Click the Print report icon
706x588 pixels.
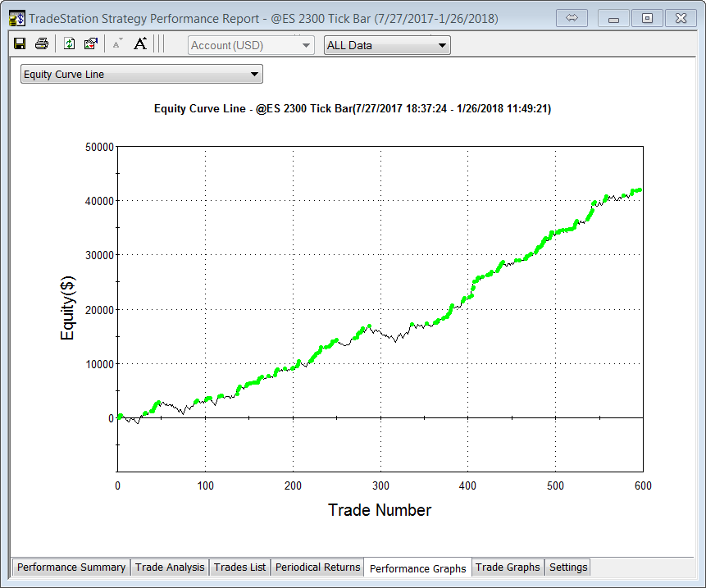[x=41, y=44]
